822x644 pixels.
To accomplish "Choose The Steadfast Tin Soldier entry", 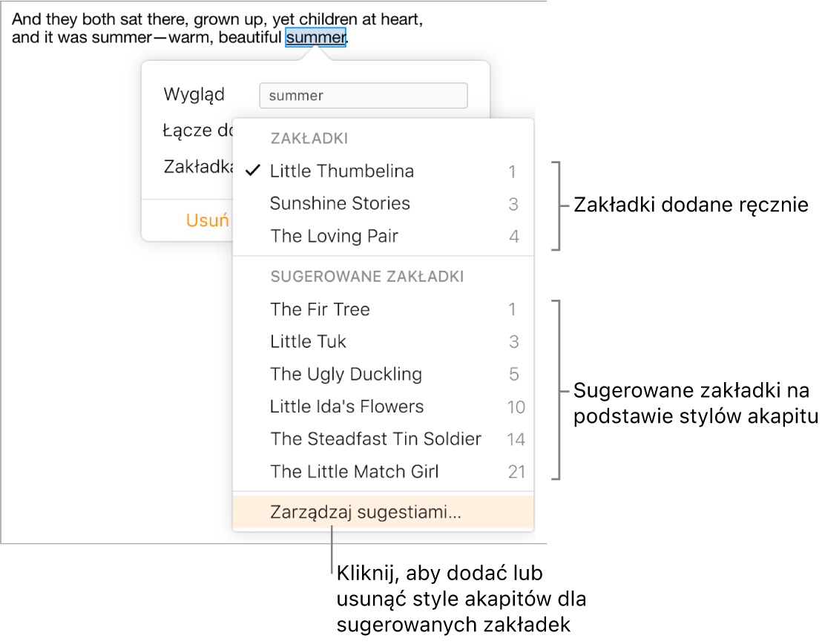I will click(375, 439).
